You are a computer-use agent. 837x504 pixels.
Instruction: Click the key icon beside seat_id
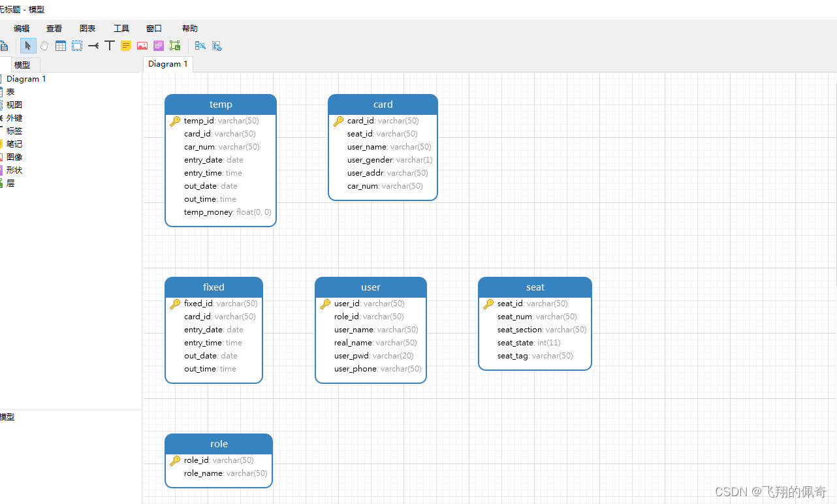[488, 304]
